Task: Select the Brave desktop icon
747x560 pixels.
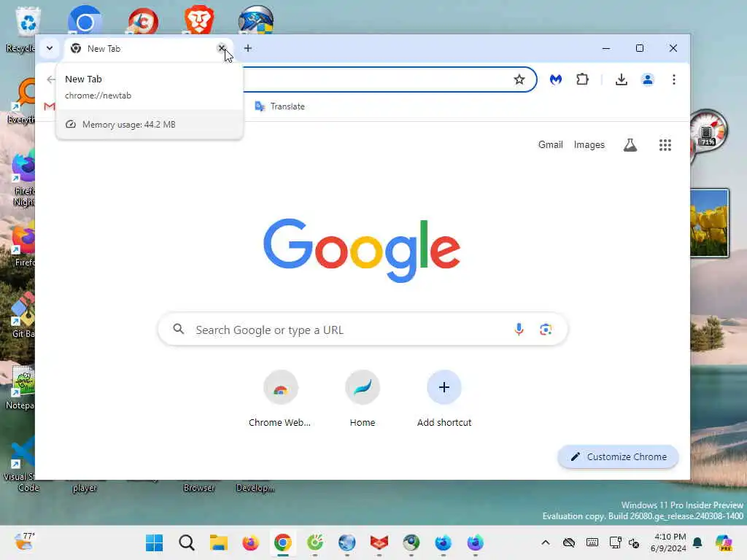Action: click(x=198, y=19)
